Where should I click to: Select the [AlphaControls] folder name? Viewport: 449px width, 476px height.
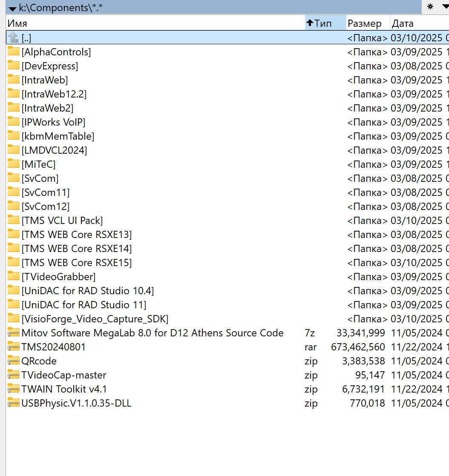point(56,52)
